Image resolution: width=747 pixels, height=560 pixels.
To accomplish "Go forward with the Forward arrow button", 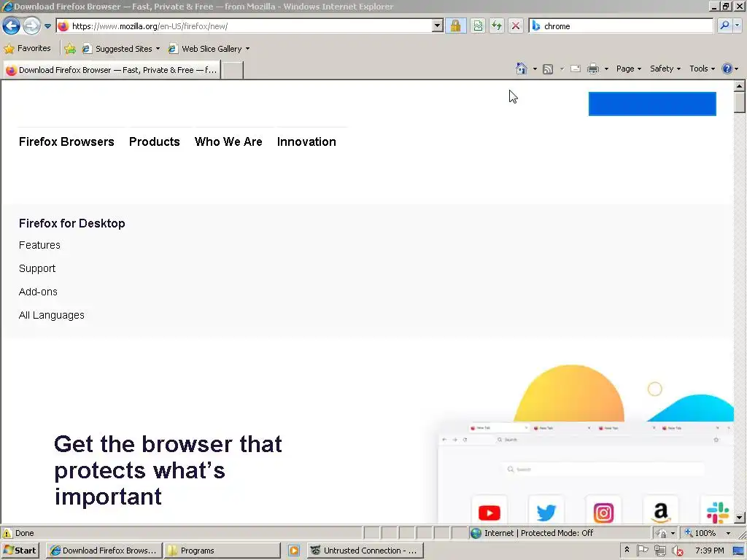I will click(x=32, y=26).
